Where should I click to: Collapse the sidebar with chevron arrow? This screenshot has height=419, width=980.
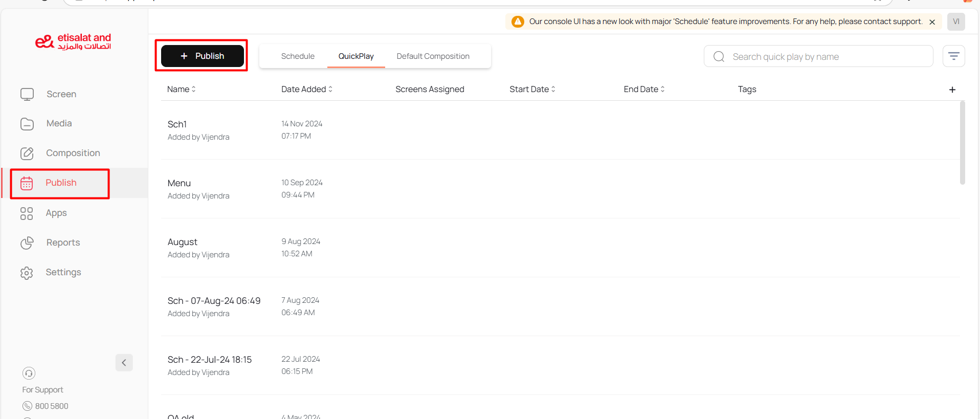[124, 363]
